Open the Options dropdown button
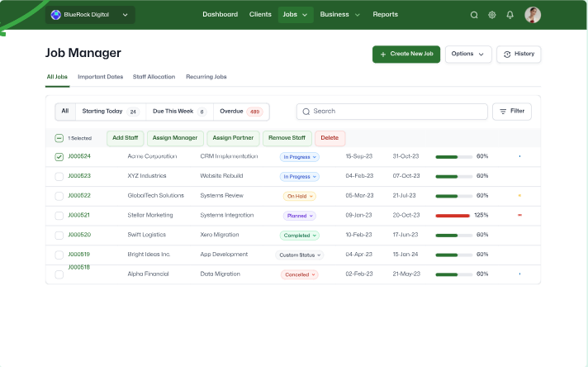This screenshot has height=367, width=588. pyautogui.click(x=468, y=55)
